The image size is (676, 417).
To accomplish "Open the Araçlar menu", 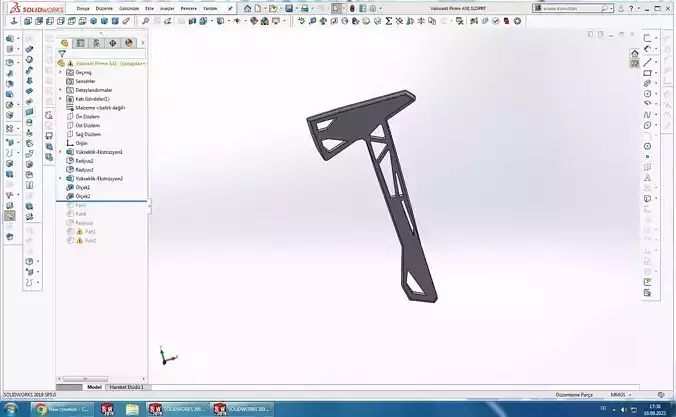I will pyautogui.click(x=167, y=8).
